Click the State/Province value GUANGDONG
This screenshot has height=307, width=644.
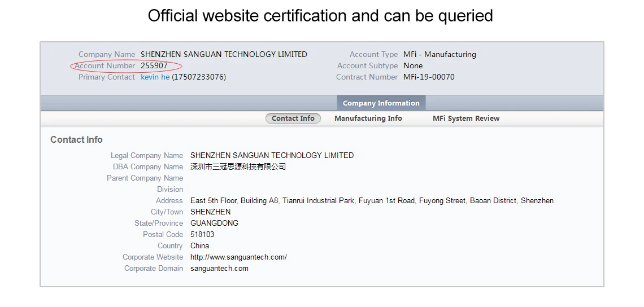(x=215, y=223)
